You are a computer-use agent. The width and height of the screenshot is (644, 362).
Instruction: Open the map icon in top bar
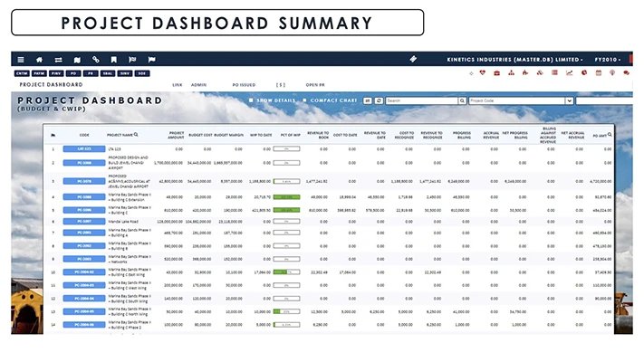[x=77, y=59]
